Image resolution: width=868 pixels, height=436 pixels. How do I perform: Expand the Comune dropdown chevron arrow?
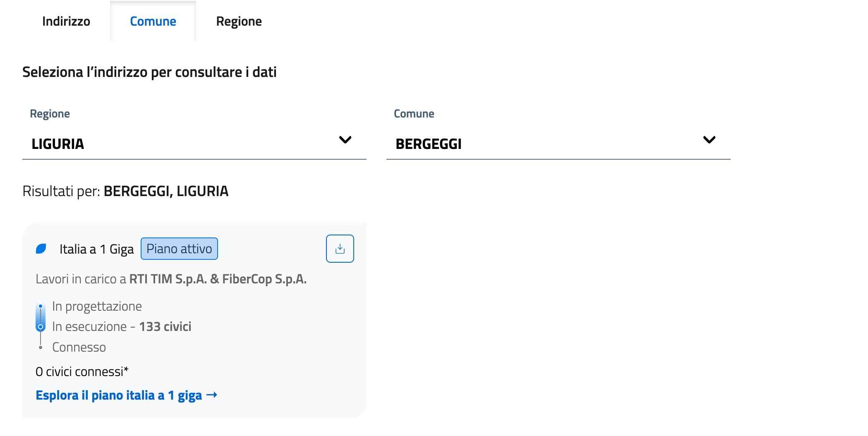coord(709,140)
